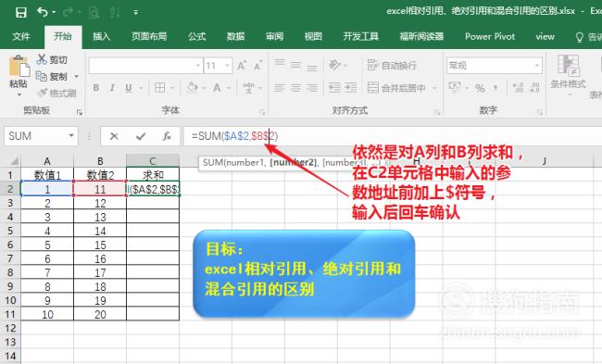Cancel formula entry with X
The width and height of the screenshot is (602, 364).
click(x=114, y=136)
